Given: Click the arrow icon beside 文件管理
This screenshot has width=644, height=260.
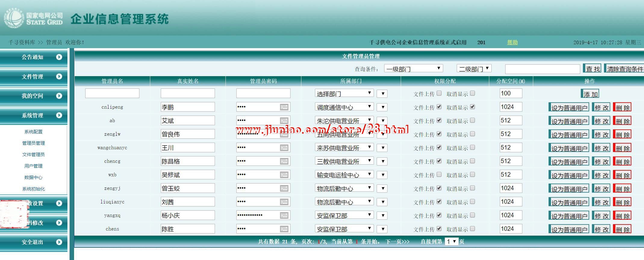Looking at the screenshot, I should click(59, 76).
